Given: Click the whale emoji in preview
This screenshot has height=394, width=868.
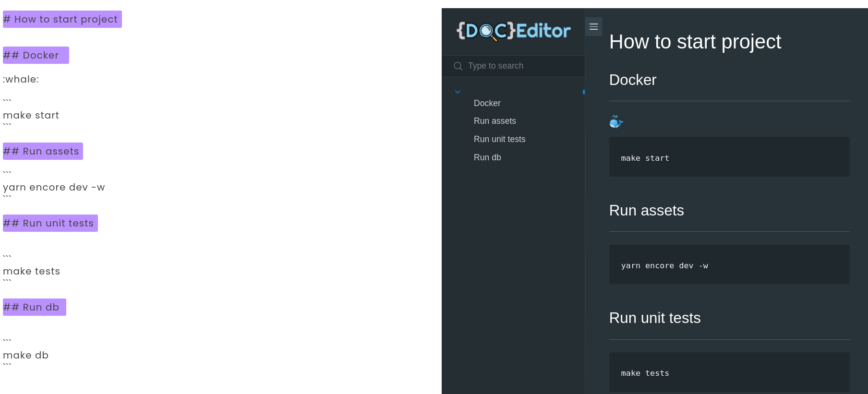Looking at the screenshot, I should click(616, 121).
